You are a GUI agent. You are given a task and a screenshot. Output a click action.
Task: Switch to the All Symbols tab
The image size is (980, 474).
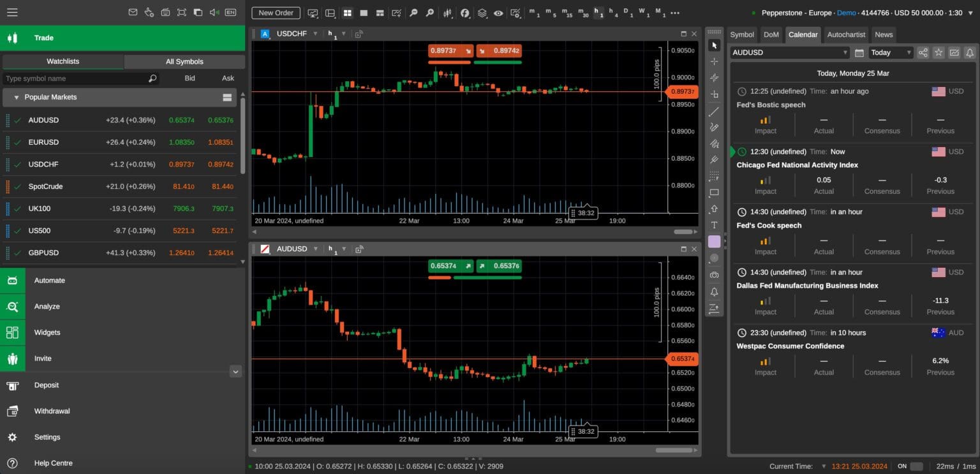pyautogui.click(x=184, y=61)
